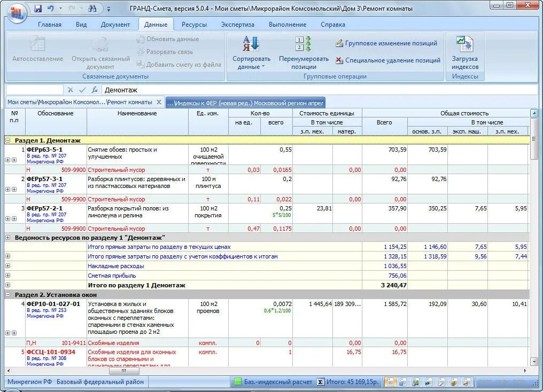This screenshot has height=392, width=543.
Task: Click Базовый федеральный район in status bar
Action: click(x=100, y=382)
